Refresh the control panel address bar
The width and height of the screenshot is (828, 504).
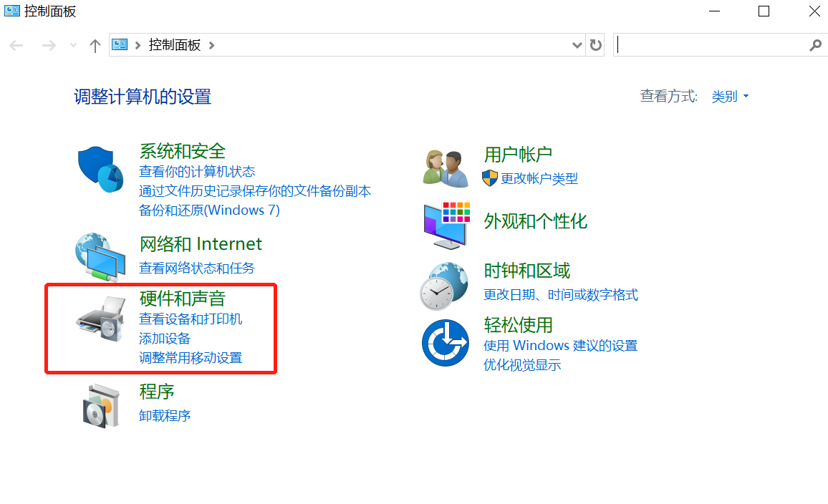[595, 45]
